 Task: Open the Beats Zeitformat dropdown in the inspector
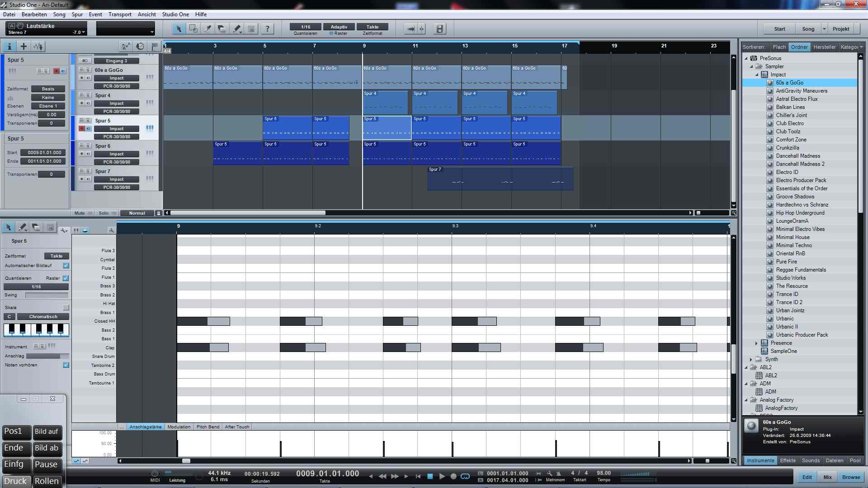pos(48,89)
